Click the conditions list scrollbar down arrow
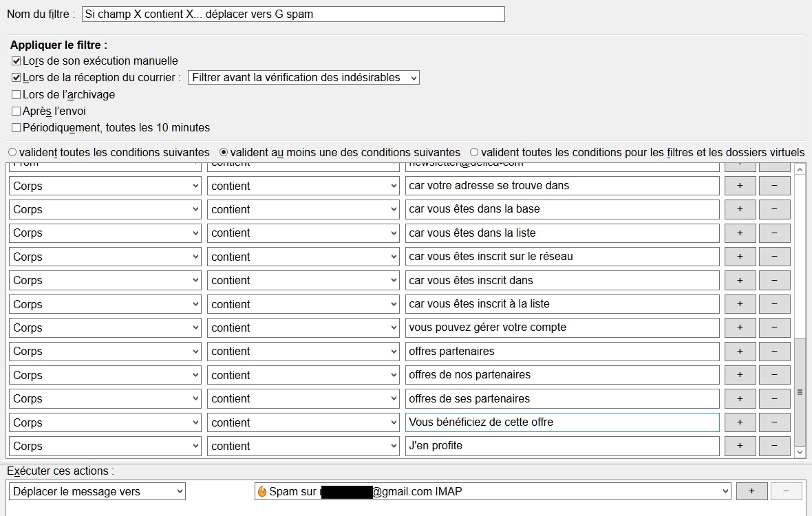 [800, 452]
